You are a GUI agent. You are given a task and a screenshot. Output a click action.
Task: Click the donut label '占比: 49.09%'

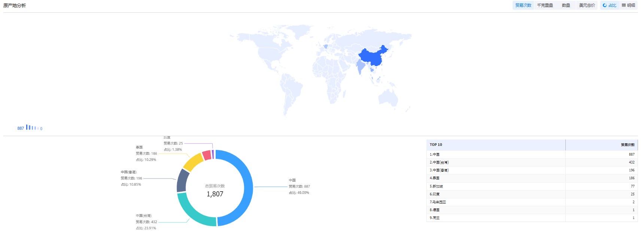click(299, 193)
